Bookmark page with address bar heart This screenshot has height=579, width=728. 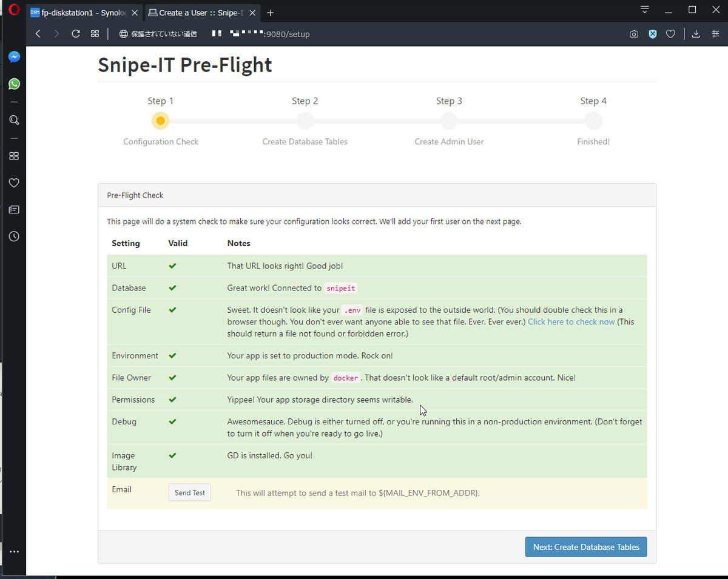point(670,34)
